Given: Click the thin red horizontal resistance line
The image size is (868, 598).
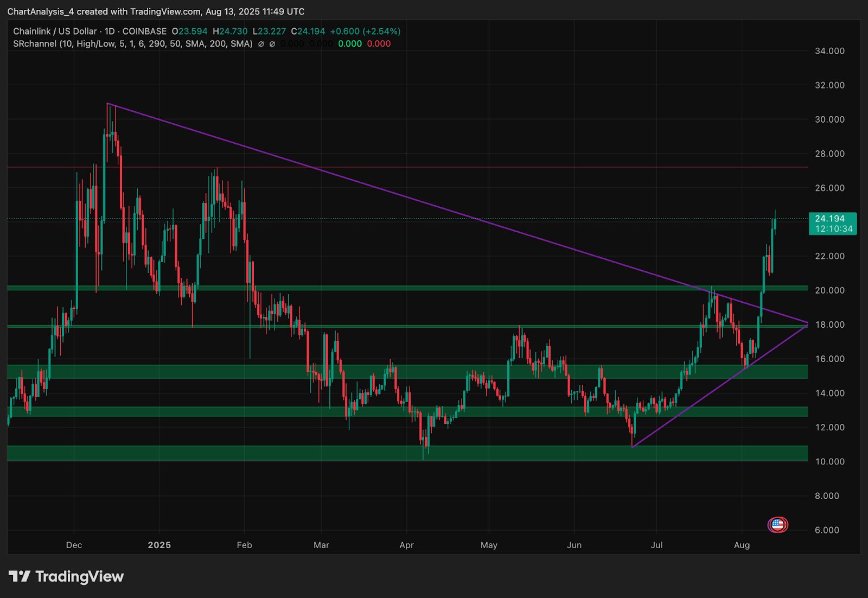Looking at the screenshot, I should click(380, 167).
